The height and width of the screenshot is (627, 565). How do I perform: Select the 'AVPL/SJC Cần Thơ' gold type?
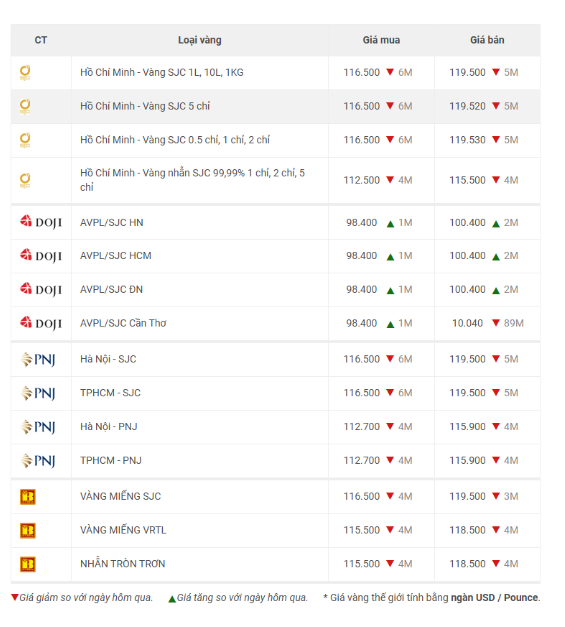123,323
